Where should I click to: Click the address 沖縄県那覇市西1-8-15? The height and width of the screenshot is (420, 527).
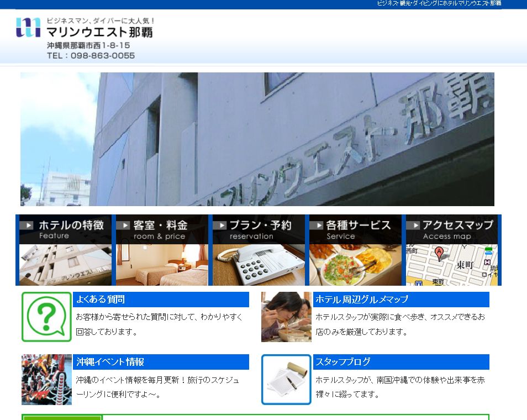coord(88,45)
